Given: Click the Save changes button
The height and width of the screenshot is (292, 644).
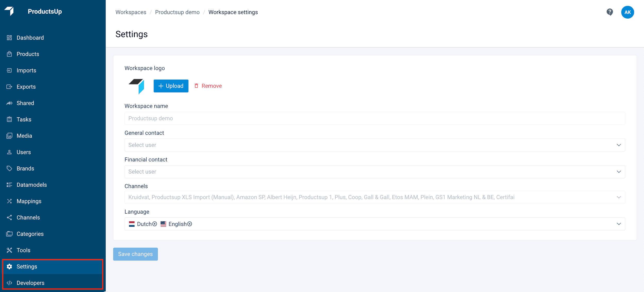Looking at the screenshot, I should (x=135, y=254).
